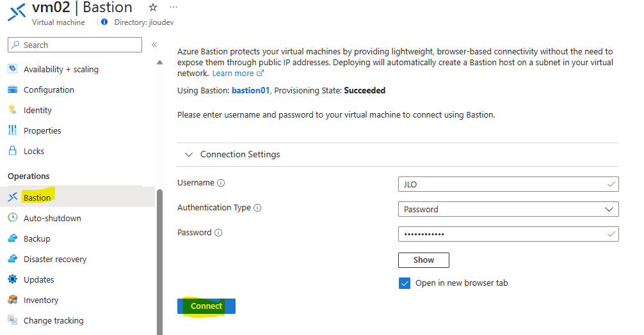The height and width of the screenshot is (335, 644).
Task: Click the Password info icon
Action: (218, 233)
